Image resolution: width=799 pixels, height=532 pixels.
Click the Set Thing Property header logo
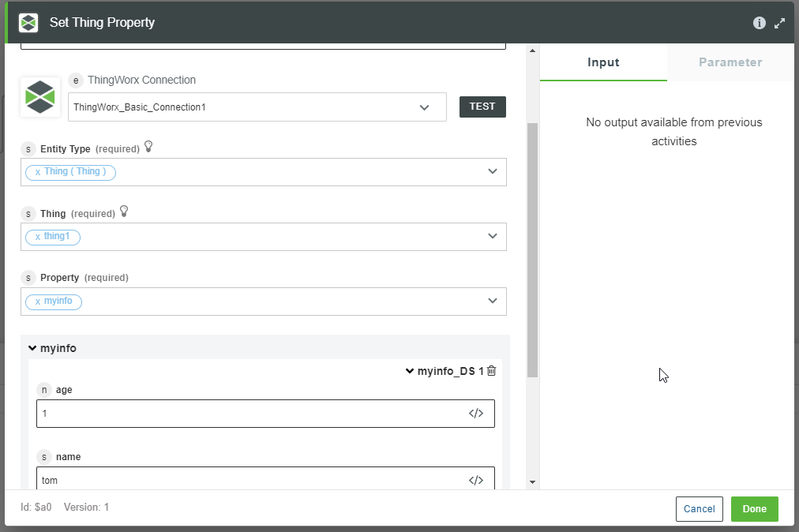pyautogui.click(x=28, y=22)
